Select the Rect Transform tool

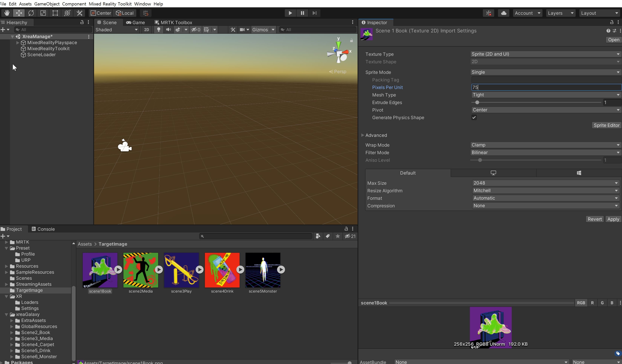coord(55,13)
